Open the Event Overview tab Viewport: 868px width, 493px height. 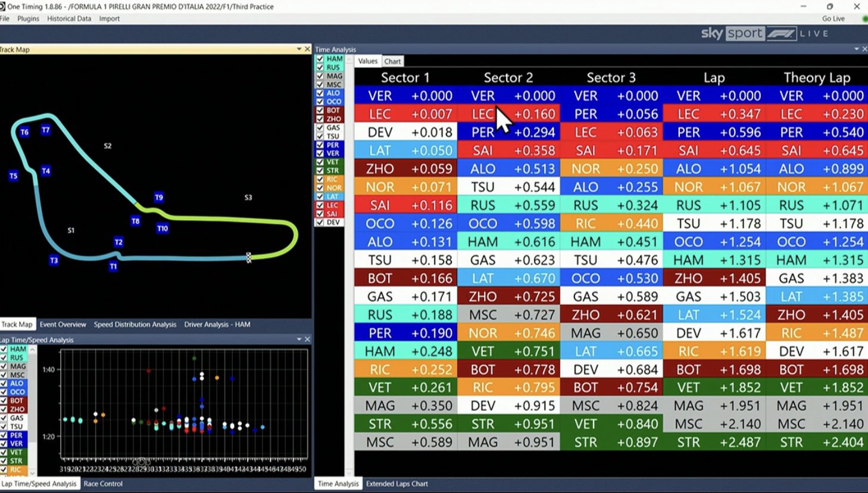tap(63, 324)
